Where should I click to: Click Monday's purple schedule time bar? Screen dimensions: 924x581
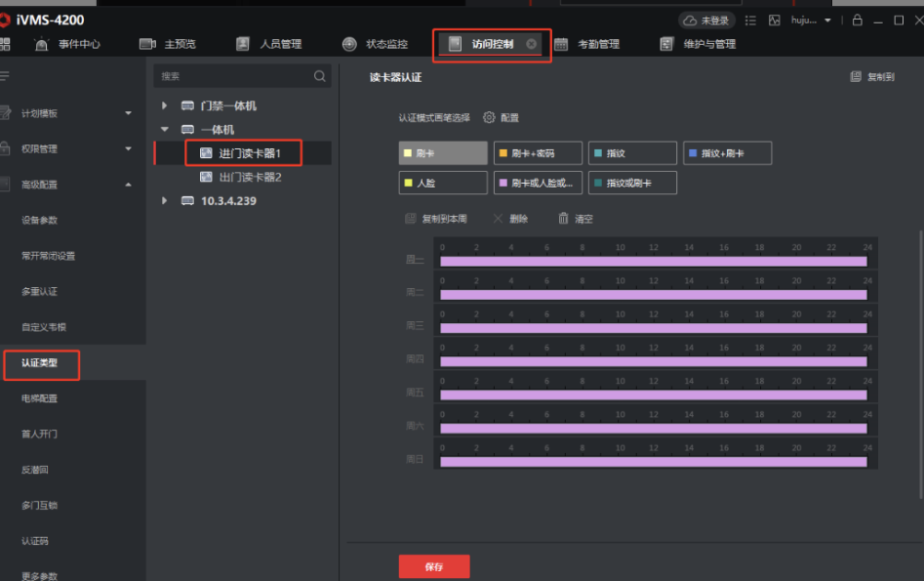pos(652,261)
